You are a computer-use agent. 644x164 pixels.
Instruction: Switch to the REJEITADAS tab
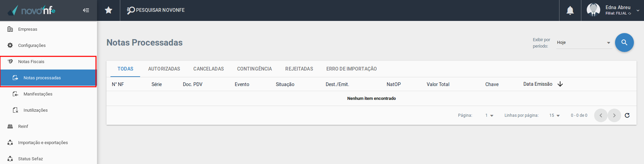[299, 69]
